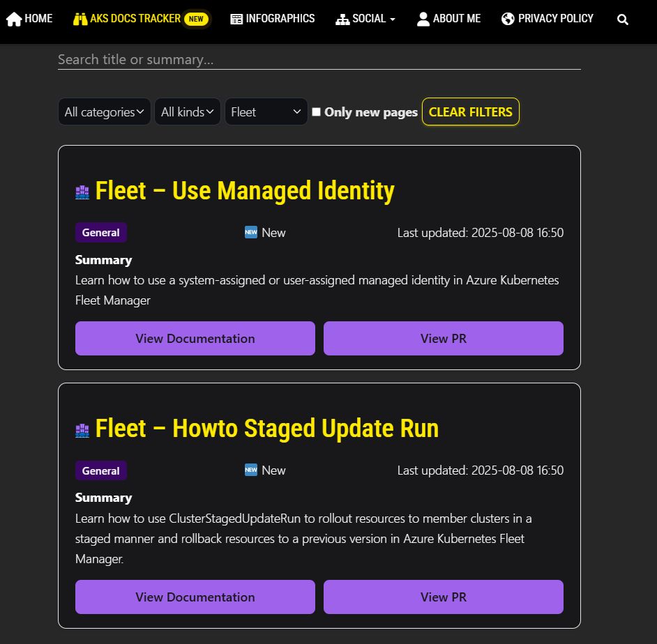Focus the Search title or summary field
This screenshot has width=657, height=644.
[319, 60]
